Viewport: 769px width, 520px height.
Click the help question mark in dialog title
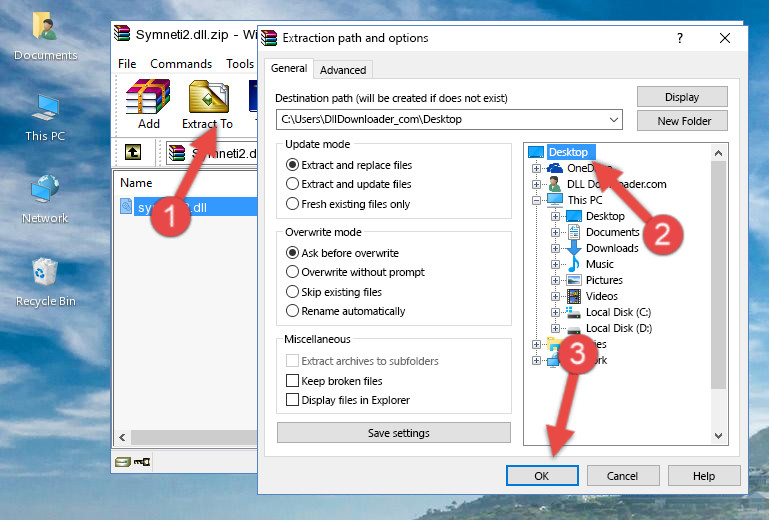pos(680,38)
